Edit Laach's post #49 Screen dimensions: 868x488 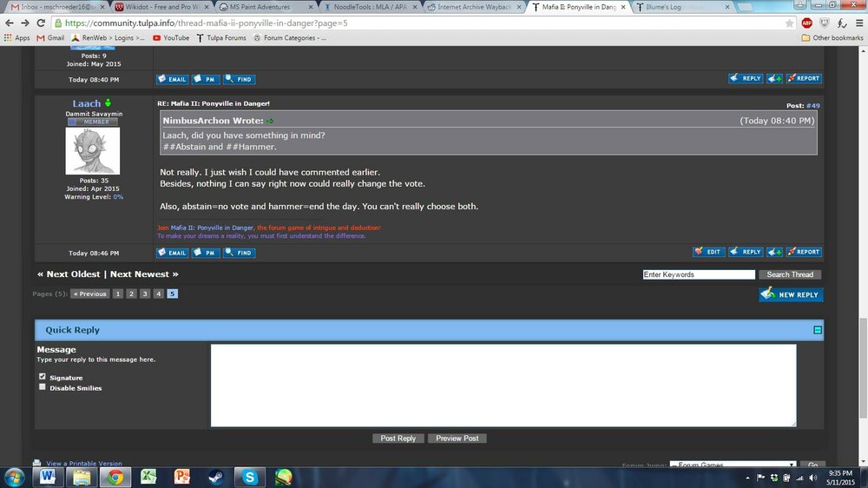[x=708, y=252]
